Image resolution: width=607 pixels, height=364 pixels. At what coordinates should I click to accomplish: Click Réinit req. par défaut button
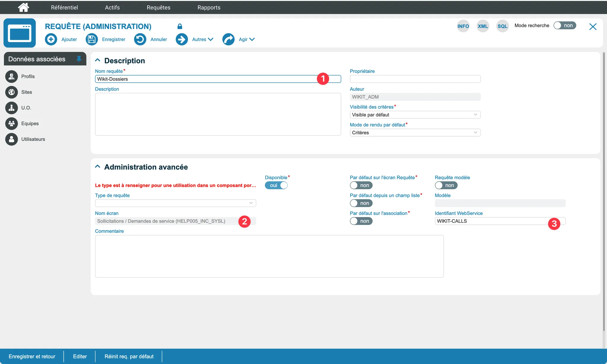(x=129, y=356)
